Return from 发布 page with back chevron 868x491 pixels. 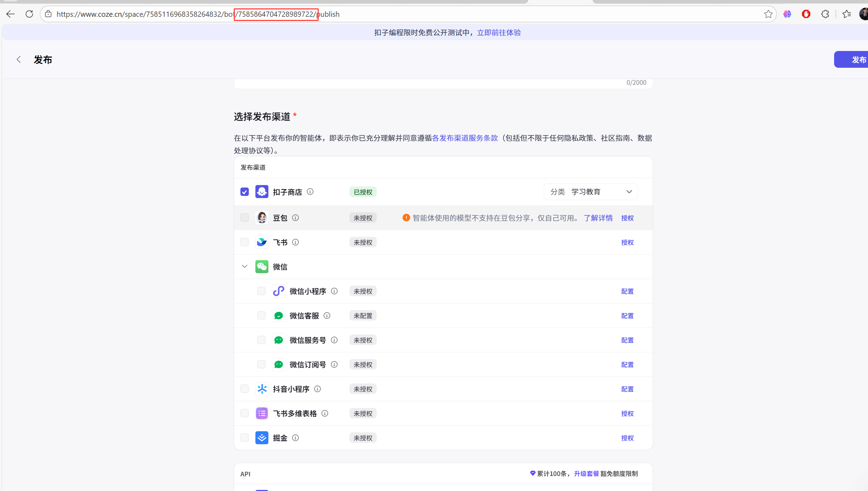point(19,60)
